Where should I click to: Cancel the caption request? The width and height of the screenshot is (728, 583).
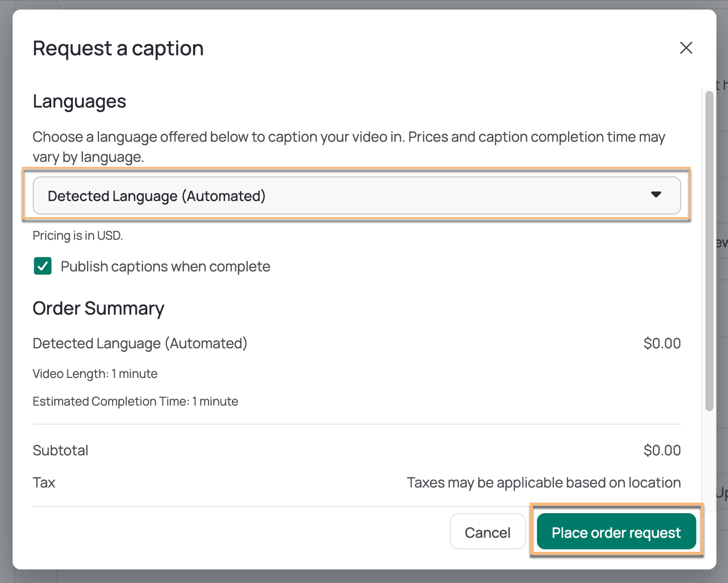click(487, 532)
